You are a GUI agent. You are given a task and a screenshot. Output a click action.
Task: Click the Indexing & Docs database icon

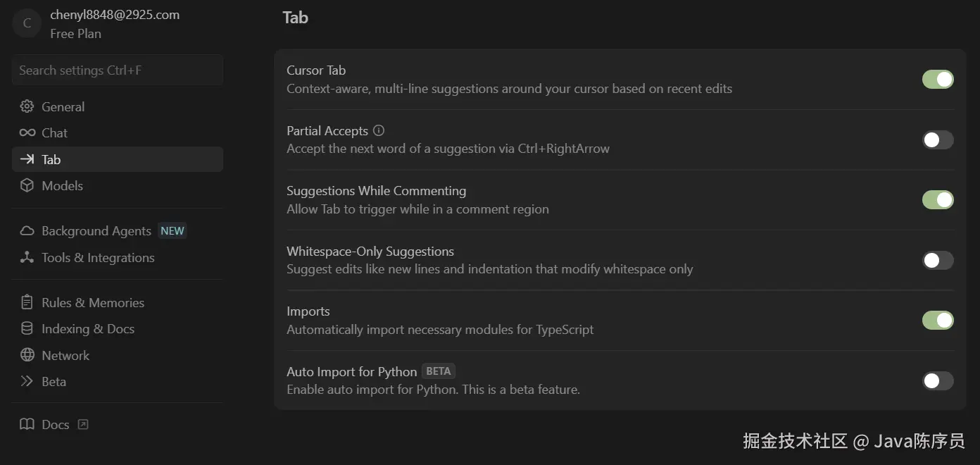(27, 328)
